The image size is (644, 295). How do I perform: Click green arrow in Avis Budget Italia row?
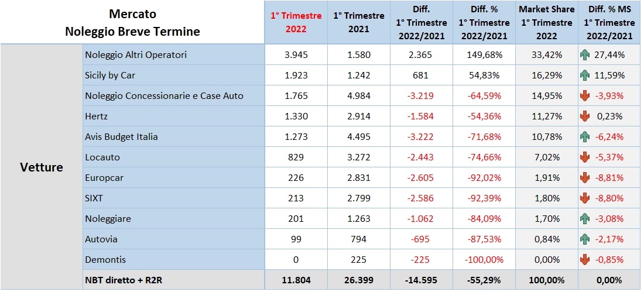(x=585, y=137)
